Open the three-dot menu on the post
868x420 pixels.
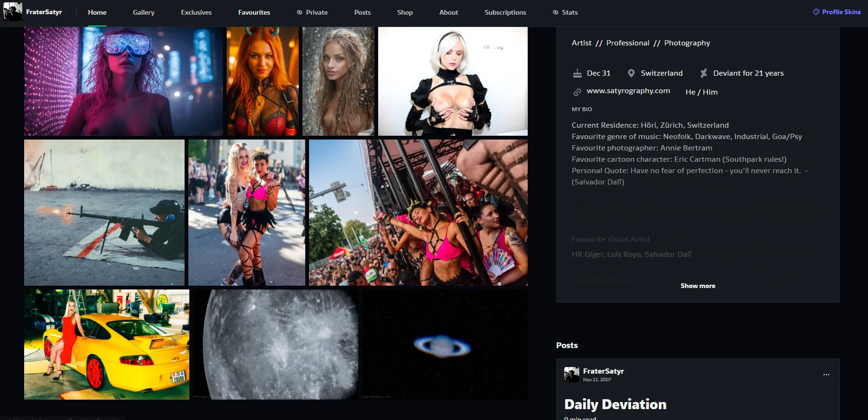click(x=826, y=374)
